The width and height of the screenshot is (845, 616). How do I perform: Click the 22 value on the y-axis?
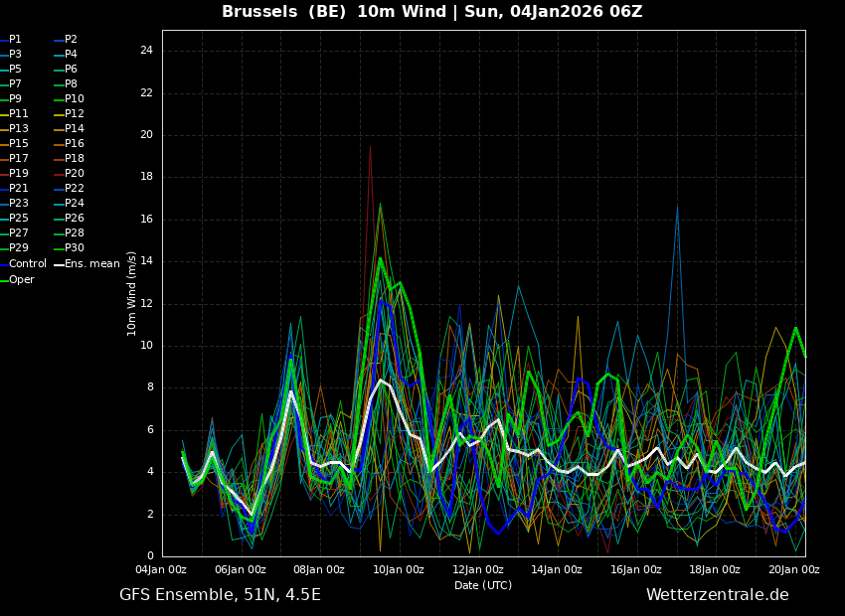(x=146, y=93)
